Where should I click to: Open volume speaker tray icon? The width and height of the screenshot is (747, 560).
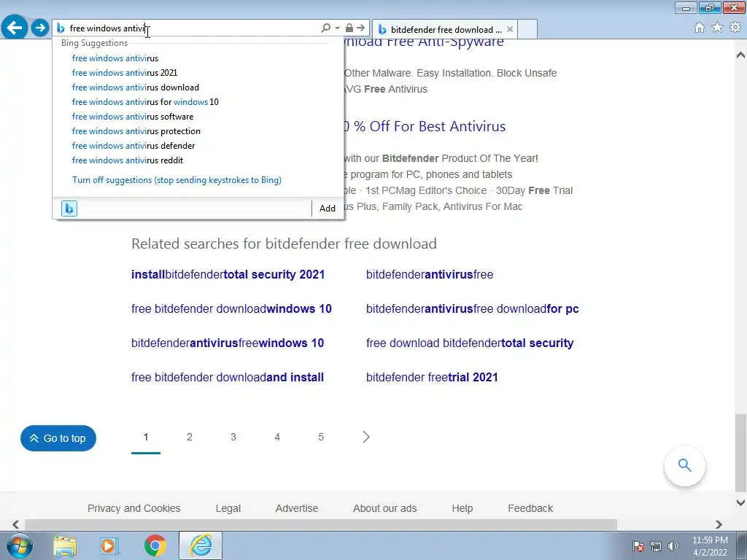pyautogui.click(x=673, y=546)
